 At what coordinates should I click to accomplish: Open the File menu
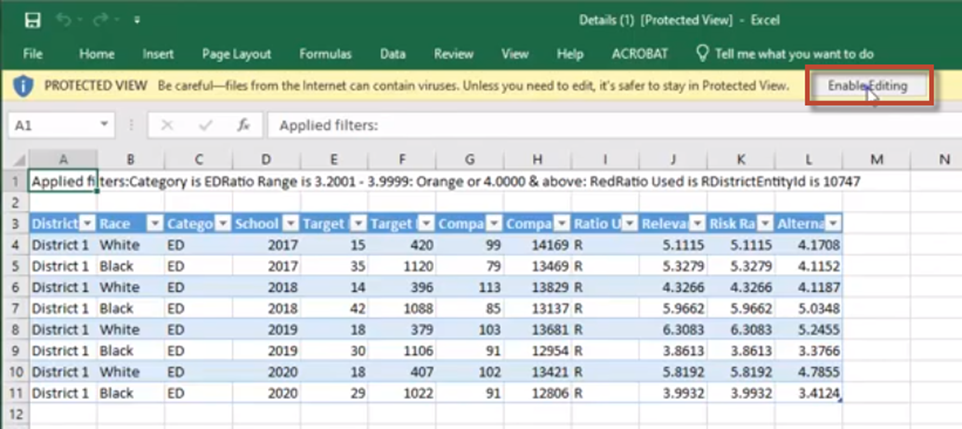pyautogui.click(x=33, y=54)
